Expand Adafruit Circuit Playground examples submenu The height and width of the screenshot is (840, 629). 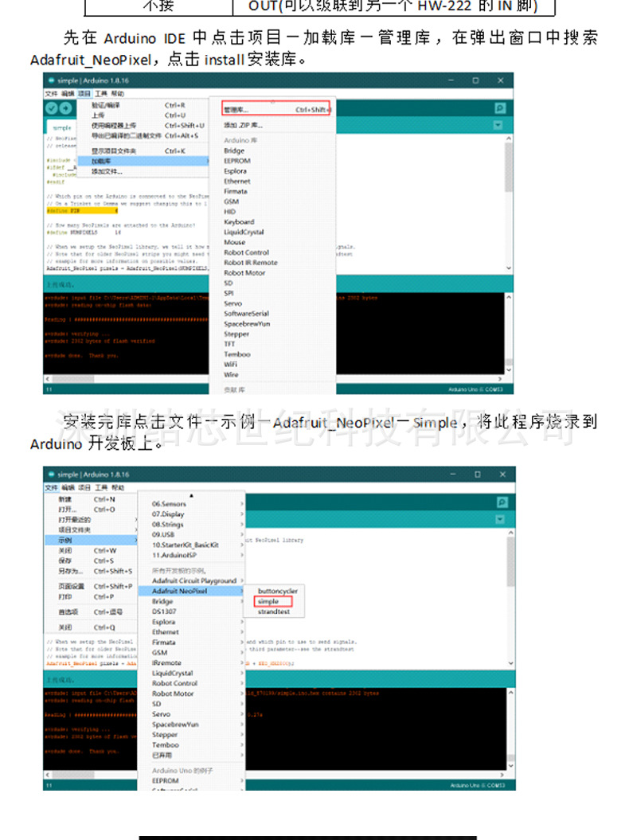tap(191, 580)
